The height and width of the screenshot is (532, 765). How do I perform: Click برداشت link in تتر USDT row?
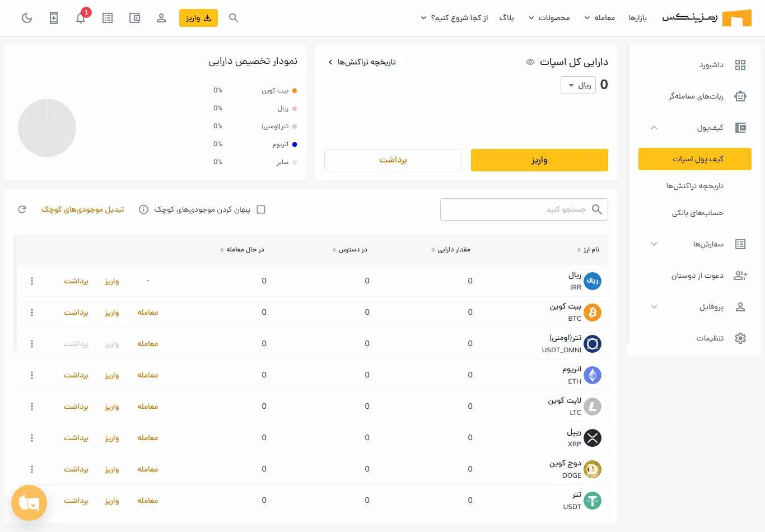click(x=76, y=501)
